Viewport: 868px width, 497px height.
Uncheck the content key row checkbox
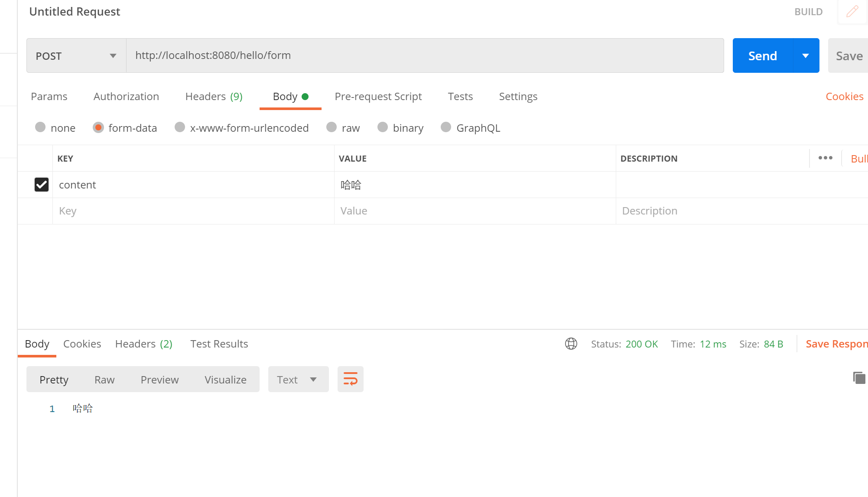tap(42, 185)
